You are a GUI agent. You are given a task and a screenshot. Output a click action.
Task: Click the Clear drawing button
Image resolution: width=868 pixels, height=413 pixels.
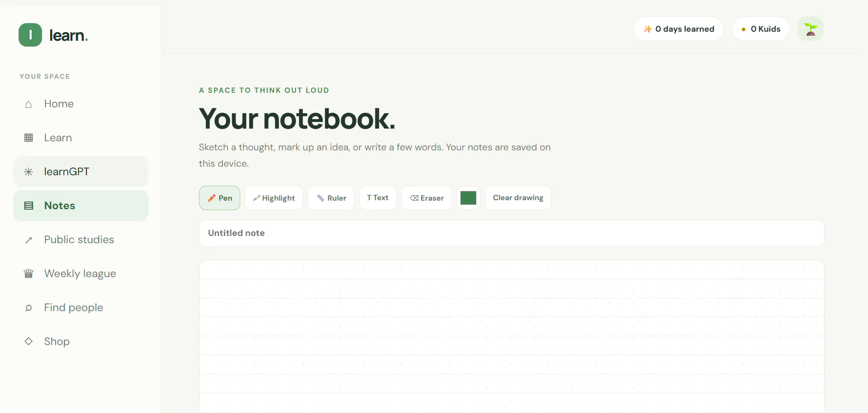point(518,198)
